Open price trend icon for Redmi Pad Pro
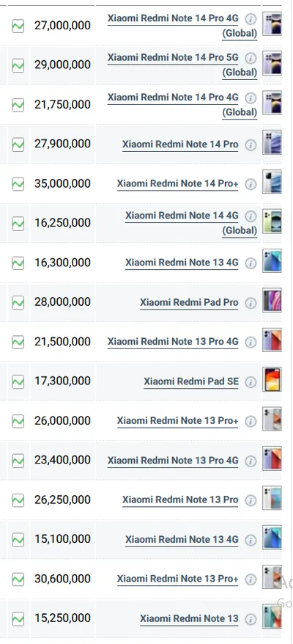293x644 pixels. (18, 303)
